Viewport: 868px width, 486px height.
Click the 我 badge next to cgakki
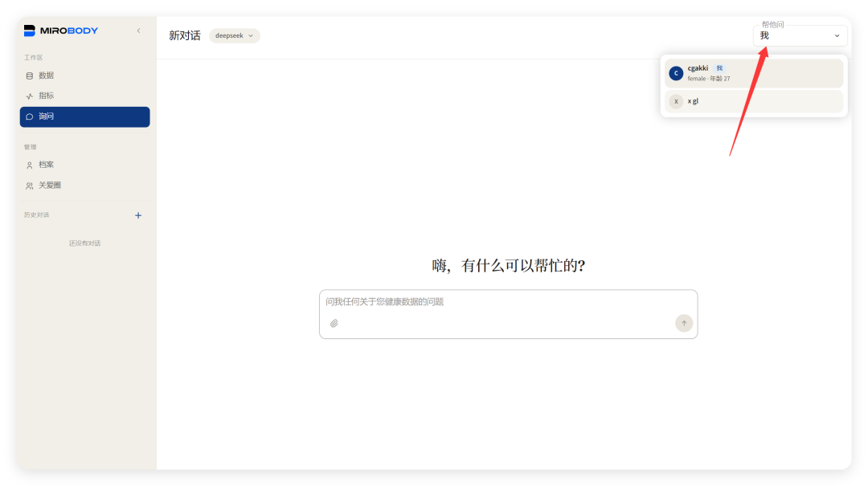[719, 68]
